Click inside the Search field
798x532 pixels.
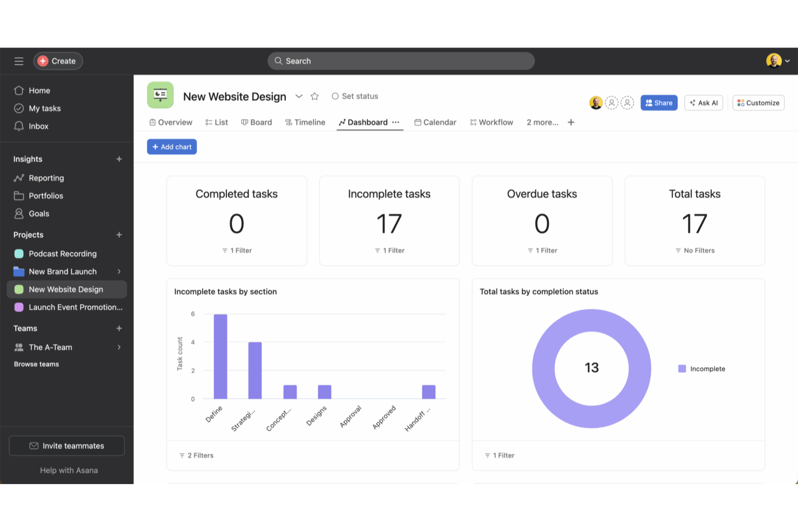click(x=401, y=61)
